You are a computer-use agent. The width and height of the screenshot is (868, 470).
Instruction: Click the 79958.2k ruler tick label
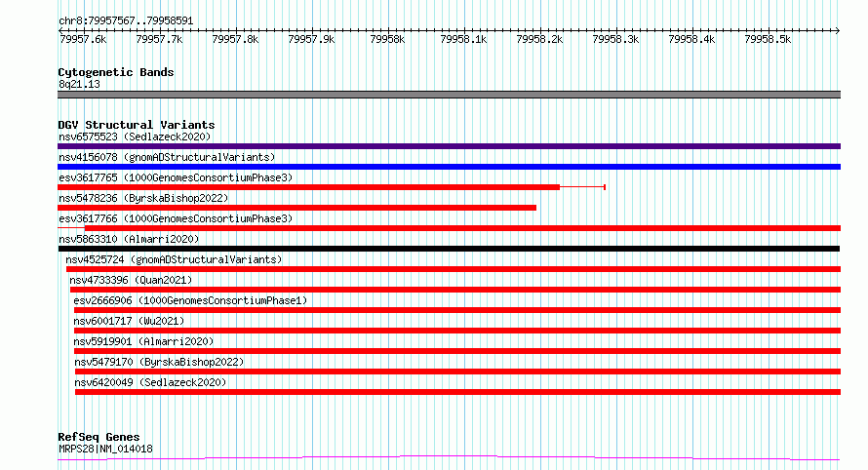(539, 39)
